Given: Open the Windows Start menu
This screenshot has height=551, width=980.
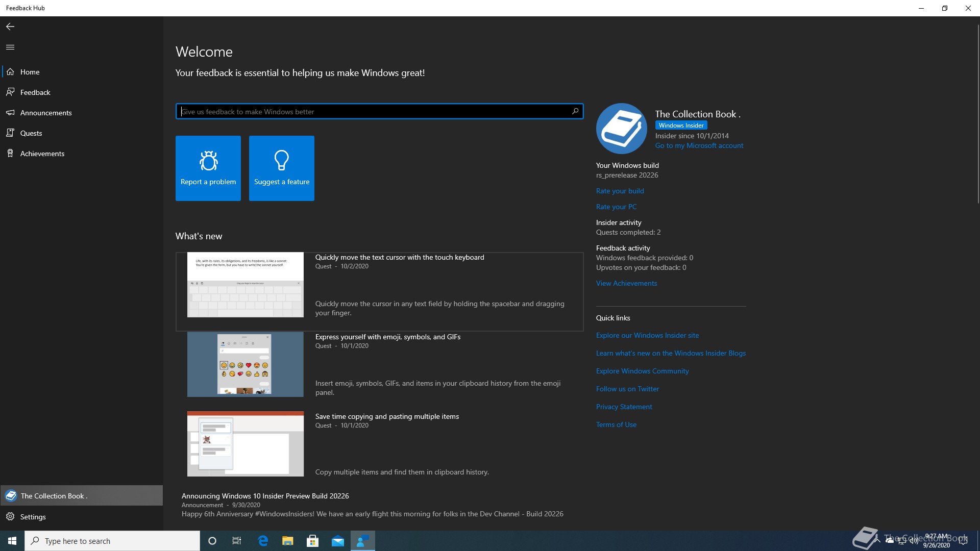Looking at the screenshot, I should click(12, 541).
